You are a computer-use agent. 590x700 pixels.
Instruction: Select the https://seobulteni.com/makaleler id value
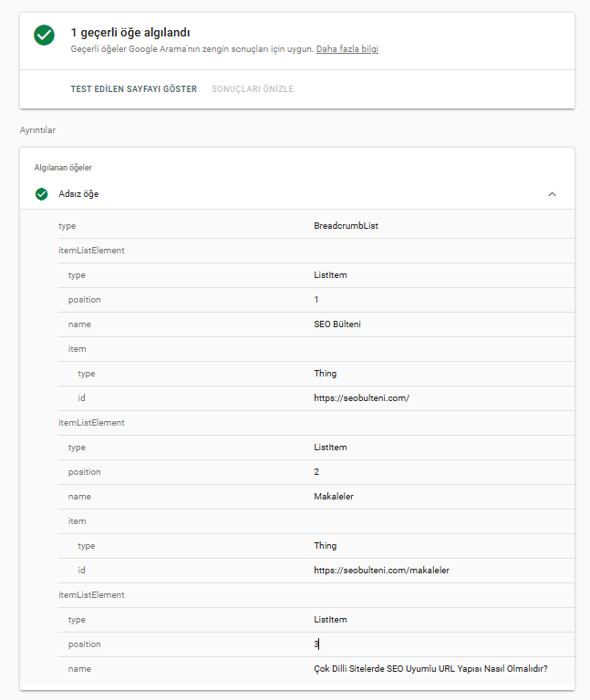[380, 571]
